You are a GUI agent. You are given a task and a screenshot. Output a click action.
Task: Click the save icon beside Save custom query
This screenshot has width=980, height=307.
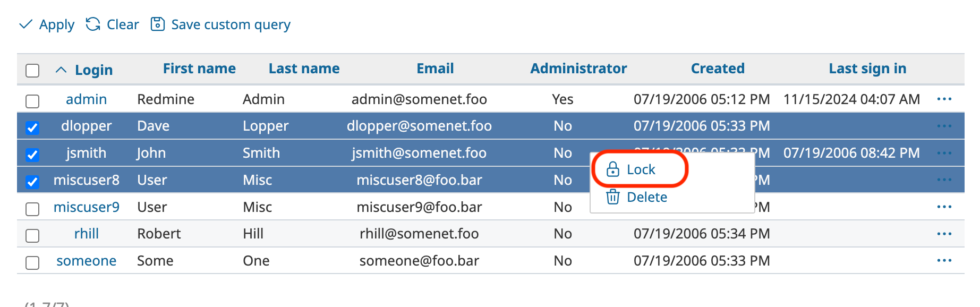click(x=157, y=24)
